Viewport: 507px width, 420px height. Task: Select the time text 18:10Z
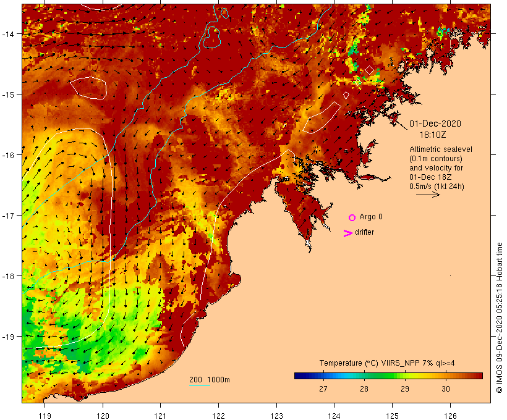[433, 135]
